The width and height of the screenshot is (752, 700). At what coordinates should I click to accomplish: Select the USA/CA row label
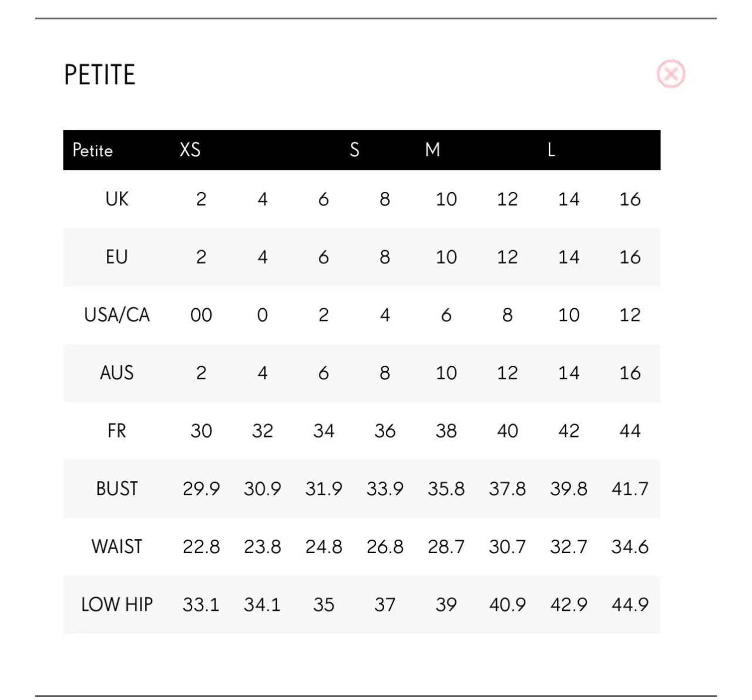coord(116,315)
